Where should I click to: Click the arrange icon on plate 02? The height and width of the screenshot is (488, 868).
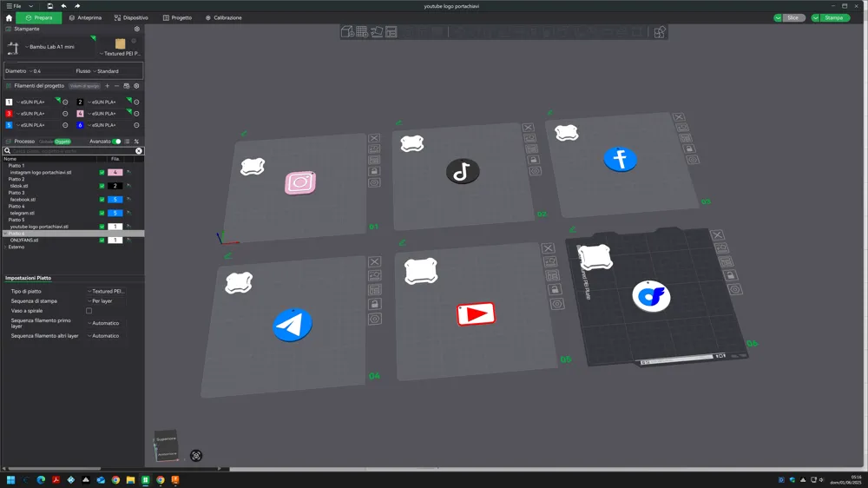531,149
